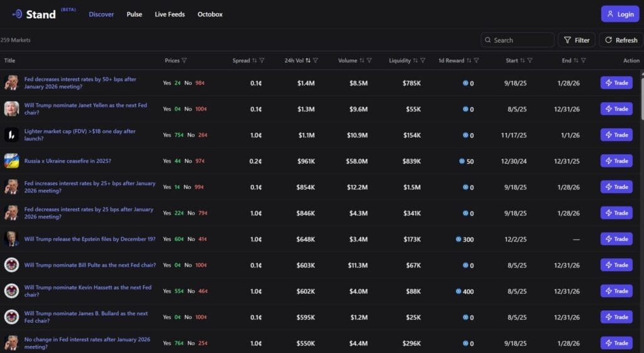Click the Ukraine flag market thumbnail
Viewport: 644px width, 353px height.
(x=11, y=161)
